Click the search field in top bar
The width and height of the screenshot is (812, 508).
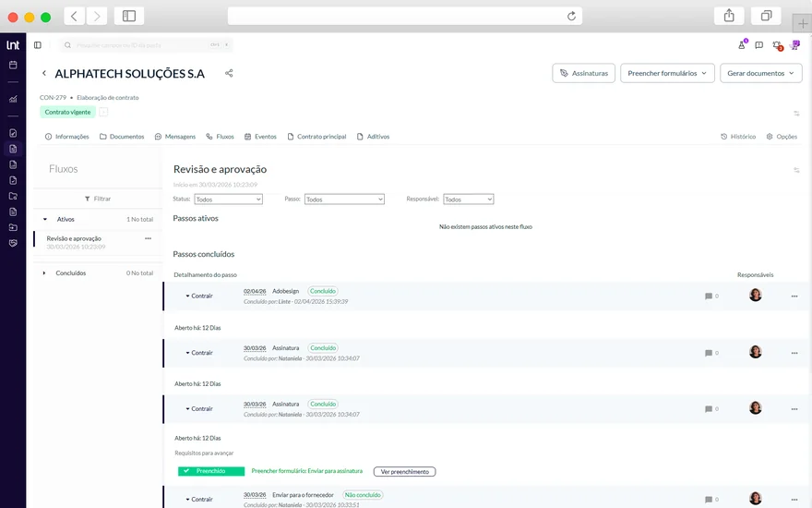coord(147,45)
